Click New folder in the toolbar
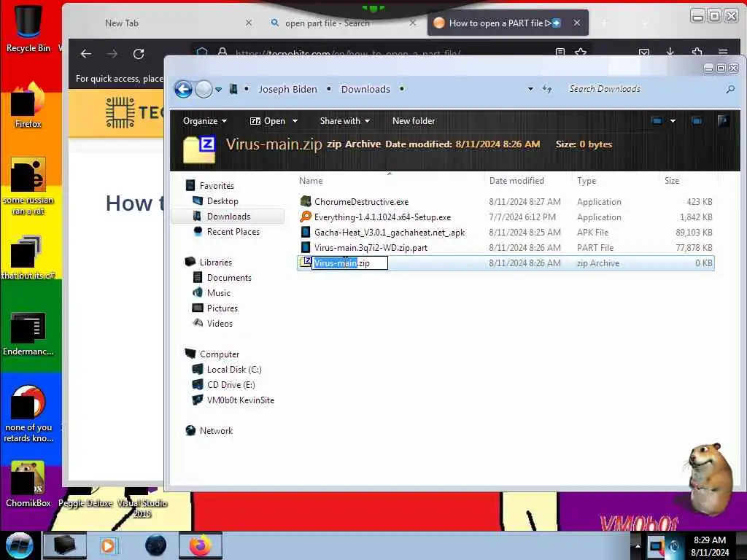The width and height of the screenshot is (747, 560). (x=414, y=121)
